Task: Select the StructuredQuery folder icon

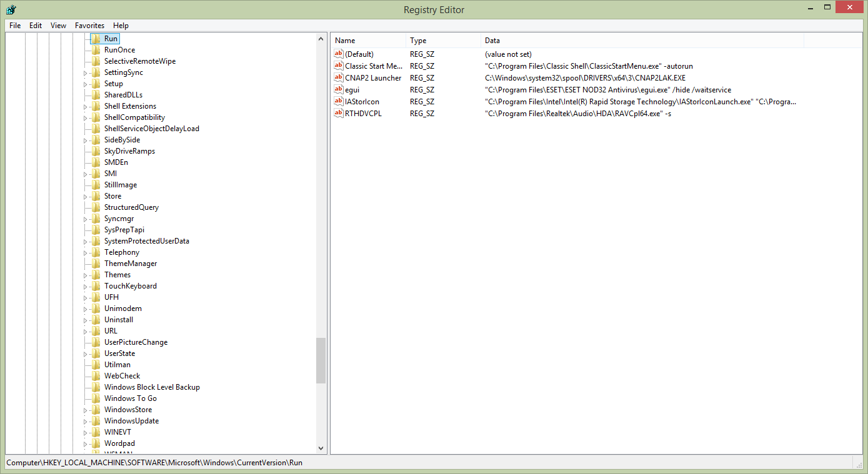Action: pyautogui.click(x=96, y=207)
